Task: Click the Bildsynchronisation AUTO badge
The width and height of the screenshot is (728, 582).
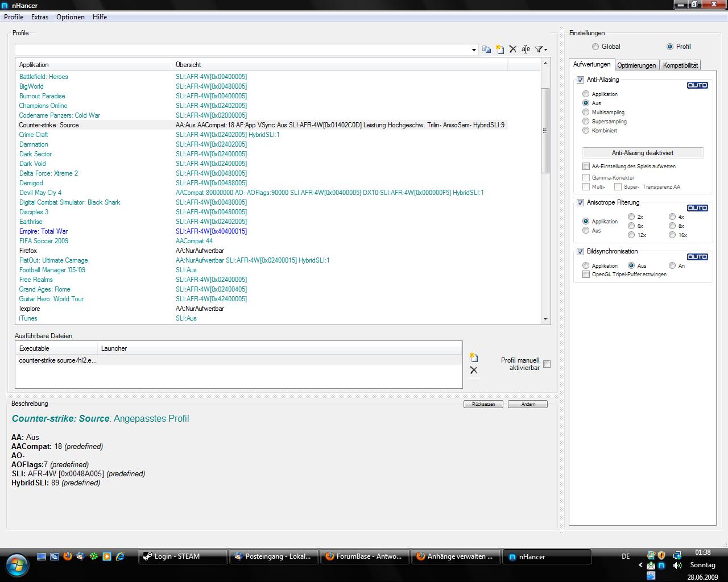Action: click(x=697, y=257)
